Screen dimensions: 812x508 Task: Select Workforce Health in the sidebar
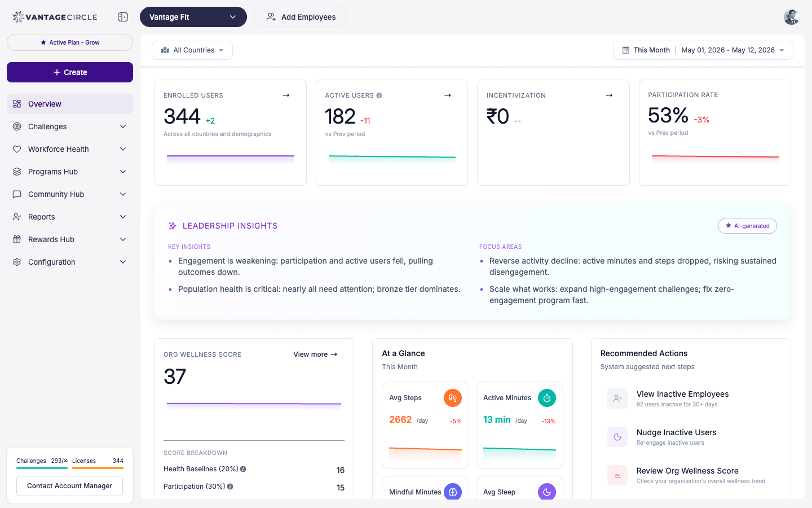[70, 149]
